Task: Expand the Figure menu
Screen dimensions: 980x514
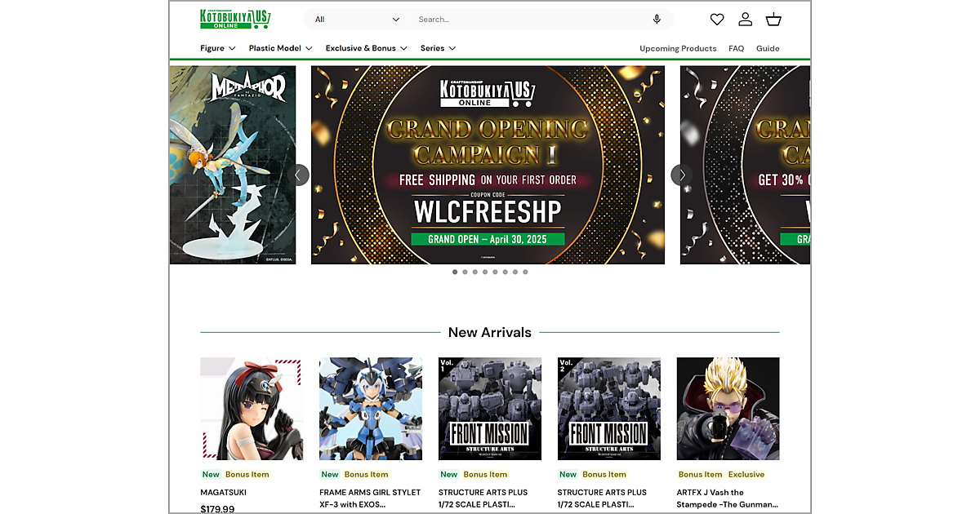Action: tap(218, 48)
